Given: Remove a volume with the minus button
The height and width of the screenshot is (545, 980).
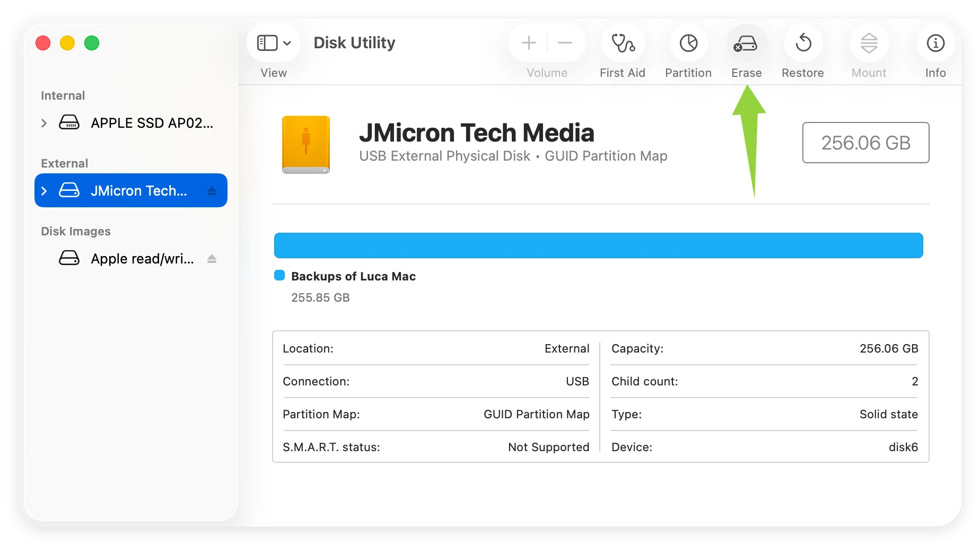Looking at the screenshot, I should coord(565,43).
